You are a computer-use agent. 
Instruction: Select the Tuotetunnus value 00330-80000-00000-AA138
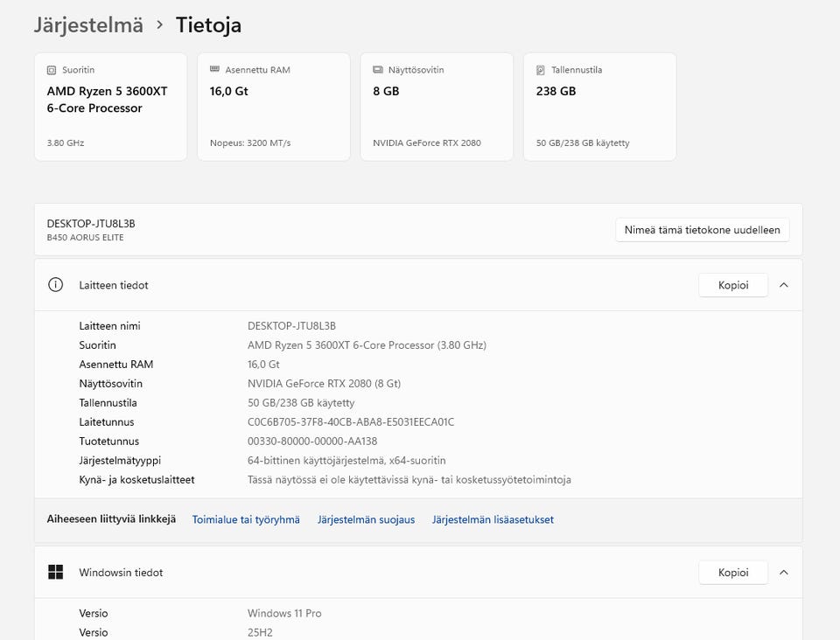312,441
